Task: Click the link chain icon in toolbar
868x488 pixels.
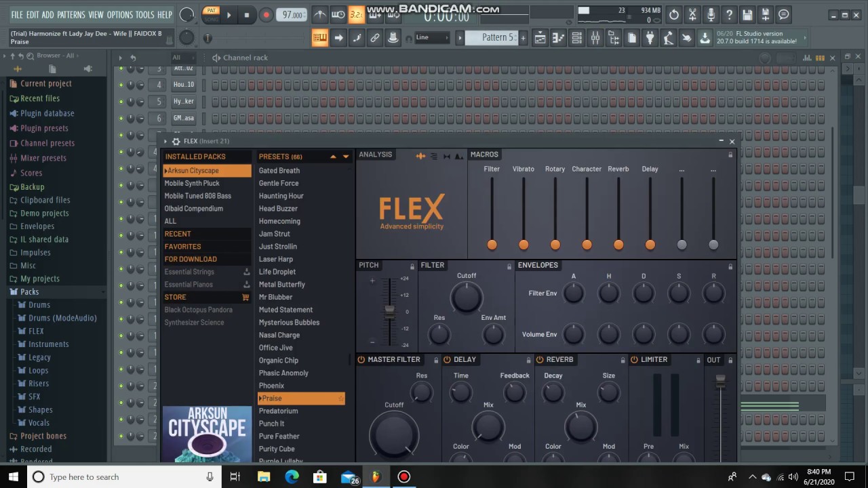Action: pyautogui.click(x=374, y=38)
